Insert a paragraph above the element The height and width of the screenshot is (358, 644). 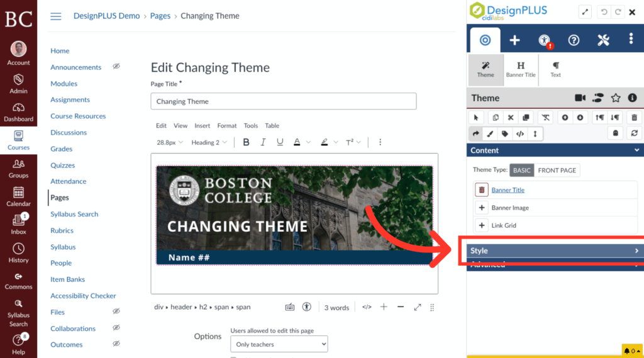pos(599,118)
